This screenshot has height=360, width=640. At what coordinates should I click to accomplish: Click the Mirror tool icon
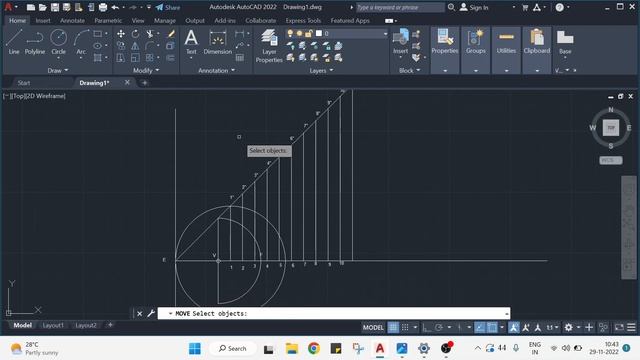point(135,46)
